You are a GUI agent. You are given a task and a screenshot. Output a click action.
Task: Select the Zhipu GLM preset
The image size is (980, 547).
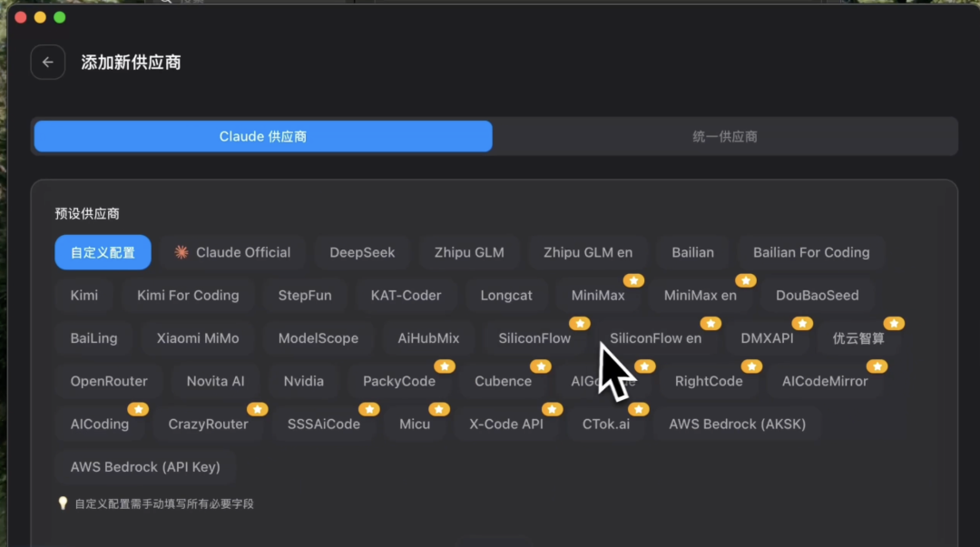tap(469, 252)
